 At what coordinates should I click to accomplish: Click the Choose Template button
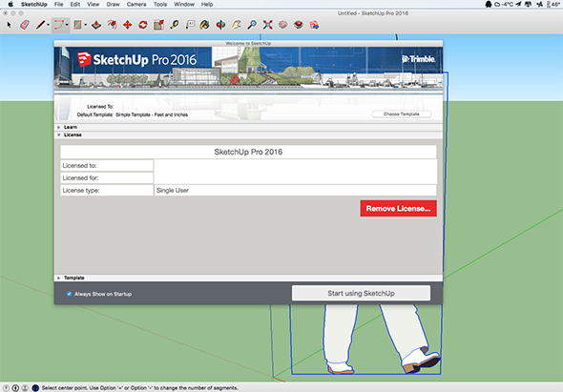coord(402,114)
